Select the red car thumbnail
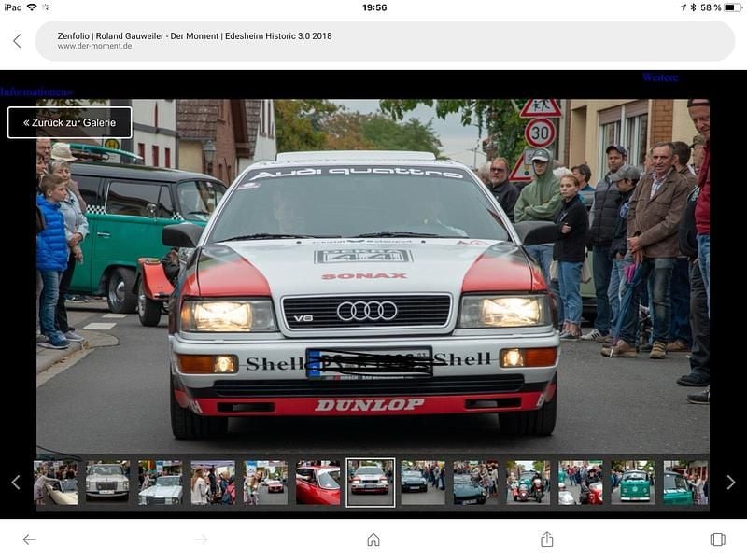The image size is (747, 560). pyautogui.click(x=317, y=483)
